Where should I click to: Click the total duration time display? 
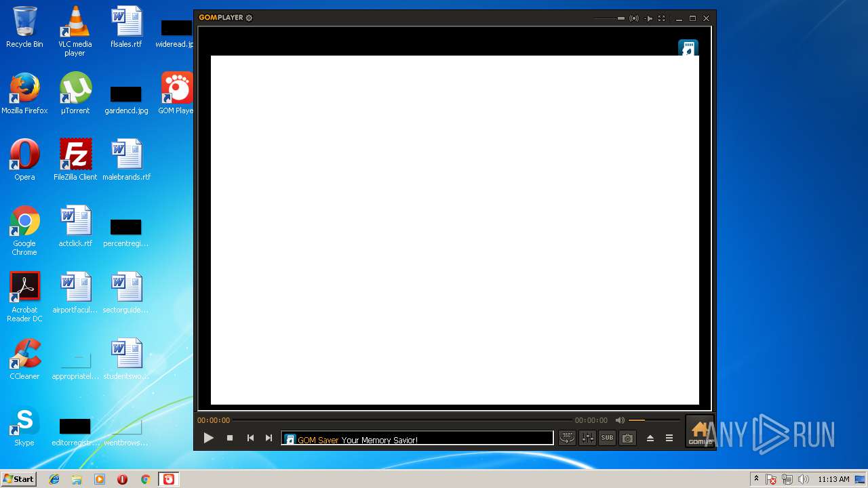point(591,420)
